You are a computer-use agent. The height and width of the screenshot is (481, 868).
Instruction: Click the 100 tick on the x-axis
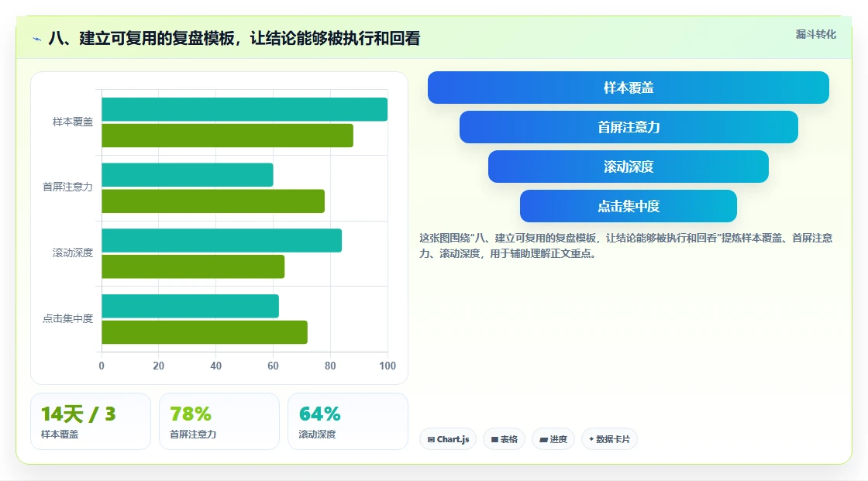click(x=387, y=366)
